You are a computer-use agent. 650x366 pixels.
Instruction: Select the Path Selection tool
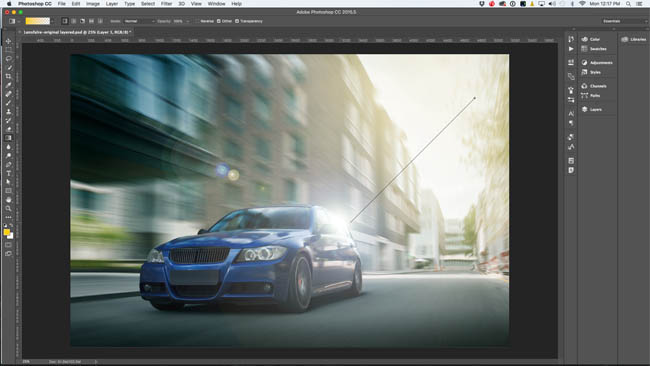pyautogui.click(x=8, y=182)
